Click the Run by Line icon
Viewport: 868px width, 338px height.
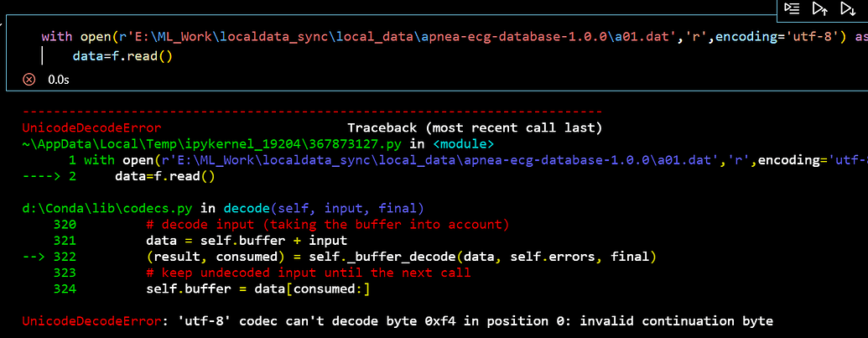792,8
